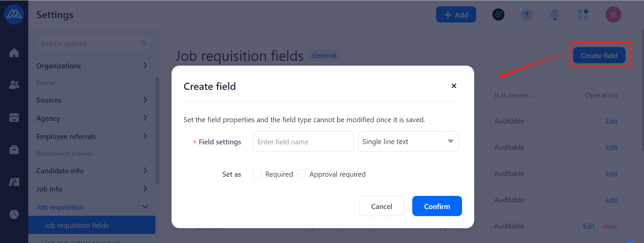Screen dimensions: 644x243
Task: Click the briefcase jobs icon in sidebar
Action: click(14, 149)
